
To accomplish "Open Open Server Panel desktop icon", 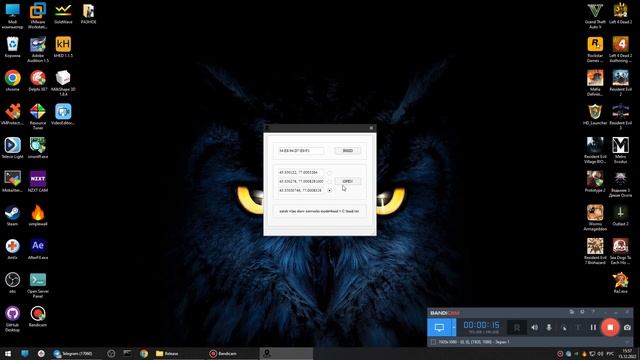I will coord(38,285).
